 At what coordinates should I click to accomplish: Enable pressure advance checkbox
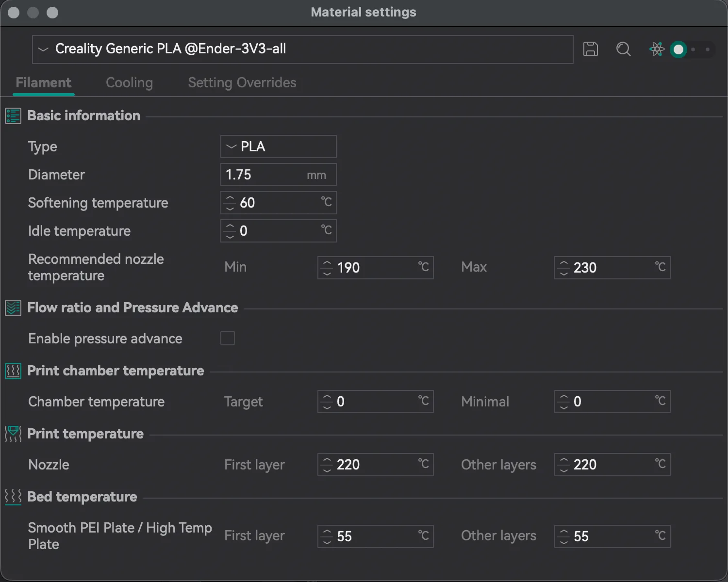(228, 338)
